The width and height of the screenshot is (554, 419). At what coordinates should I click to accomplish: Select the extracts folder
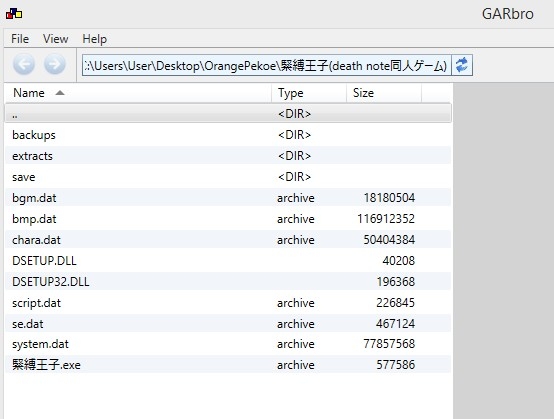coord(228,156)
